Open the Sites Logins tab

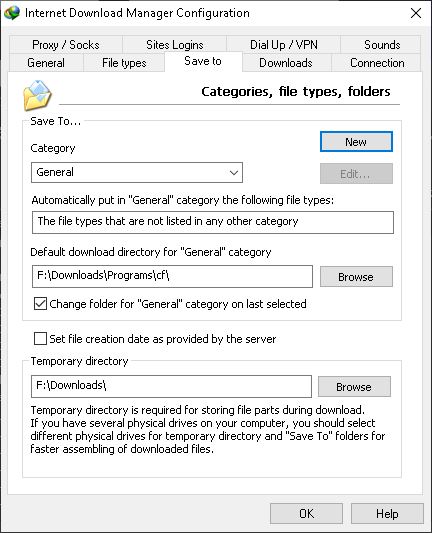(175, 45)
